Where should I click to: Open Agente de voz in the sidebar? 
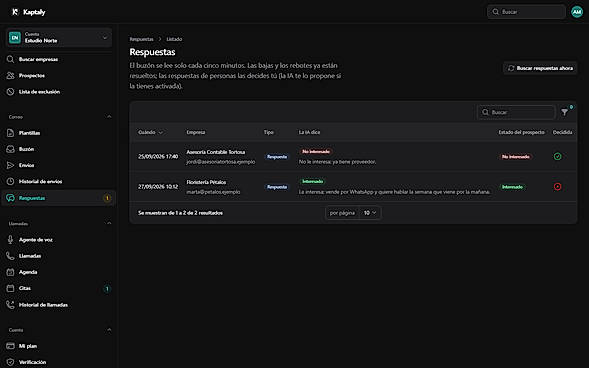coord(36,240)
